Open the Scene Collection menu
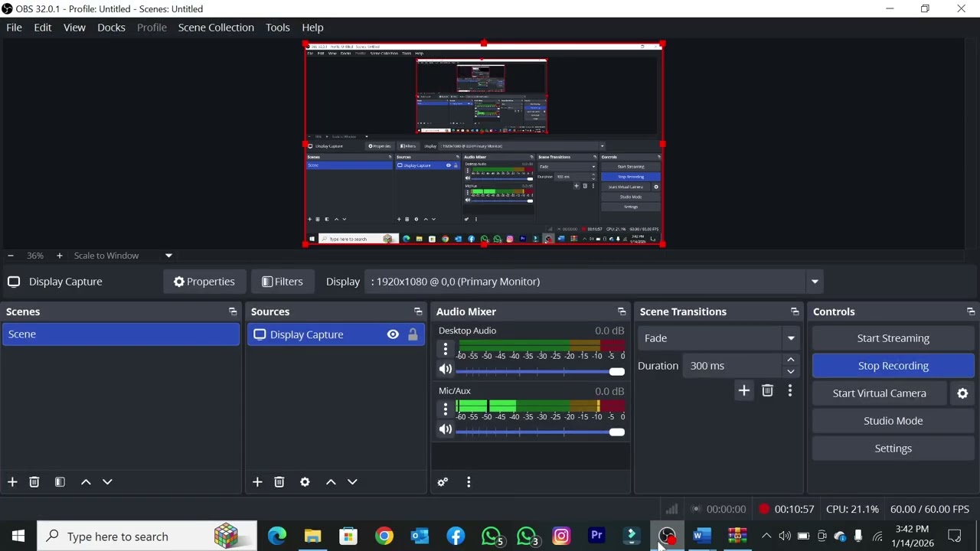 216,28
